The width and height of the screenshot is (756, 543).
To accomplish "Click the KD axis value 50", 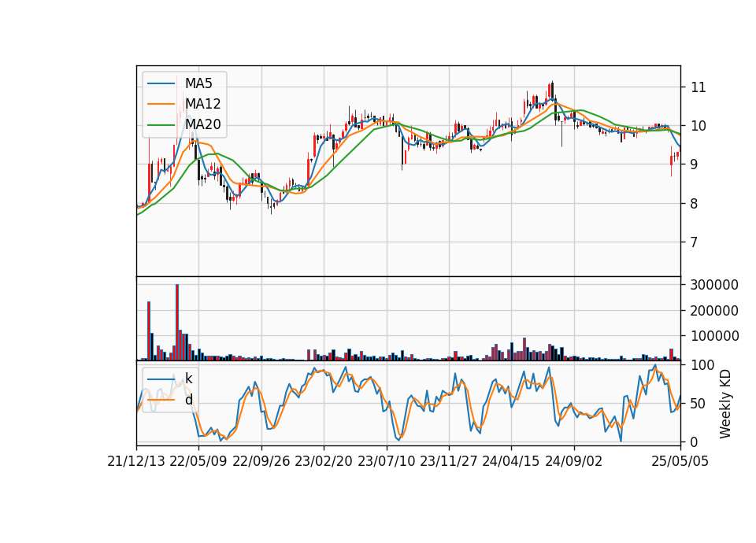I will click(x=699, y=403).
